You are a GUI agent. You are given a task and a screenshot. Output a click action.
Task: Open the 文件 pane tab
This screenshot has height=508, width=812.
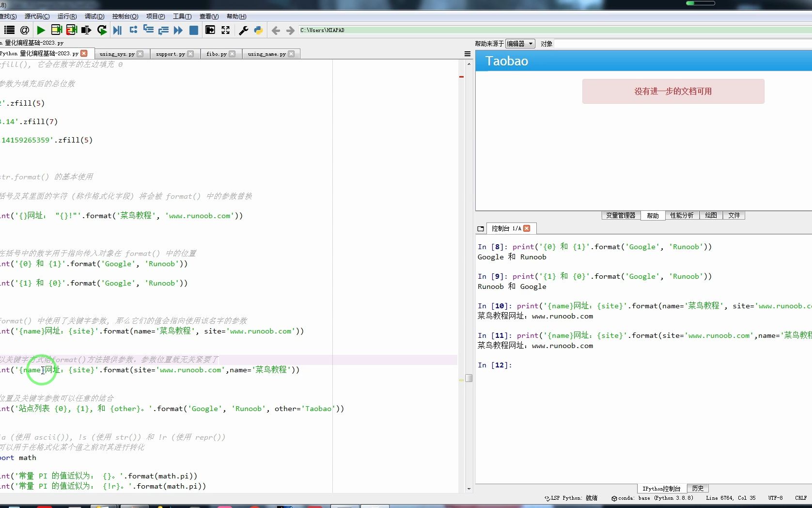(x=734, y=215)
